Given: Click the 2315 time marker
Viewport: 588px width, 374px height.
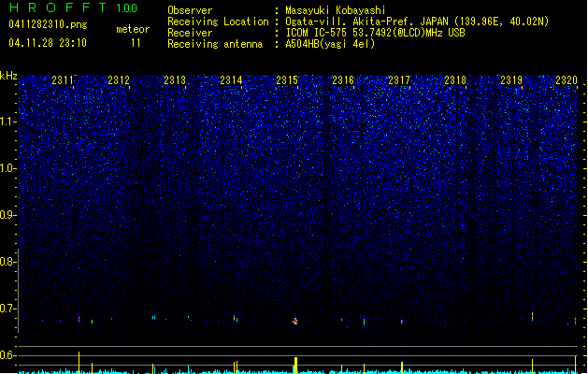Looking at the screenshot, I should [x=287, y=80].
